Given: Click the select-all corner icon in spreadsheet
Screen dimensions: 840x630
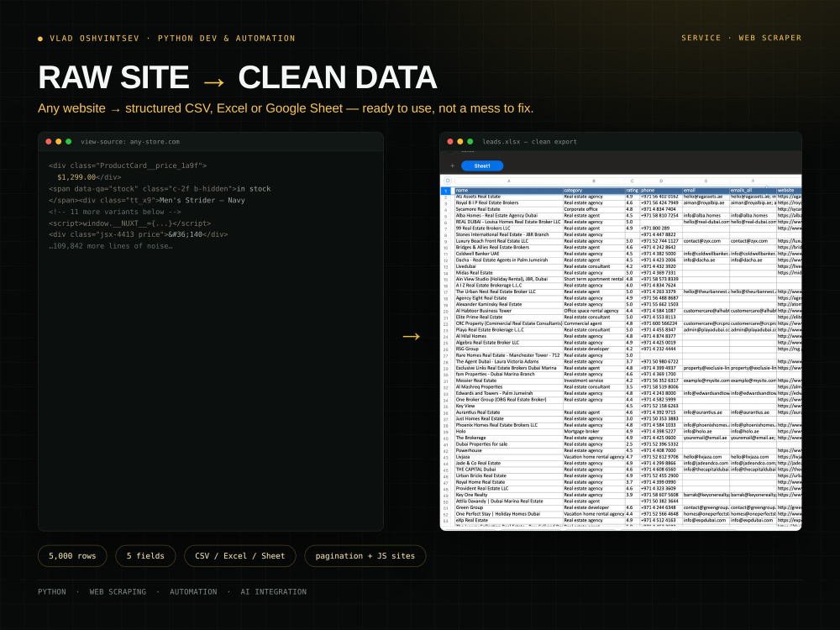Looking at the screenshot, I should pos(448,181).
